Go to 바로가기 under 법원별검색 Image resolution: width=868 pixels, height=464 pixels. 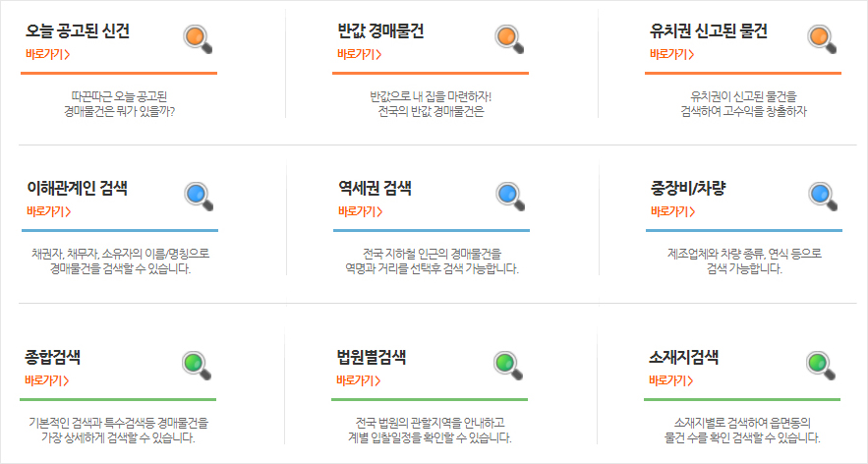pyautogui.click(x=359, y=379)
